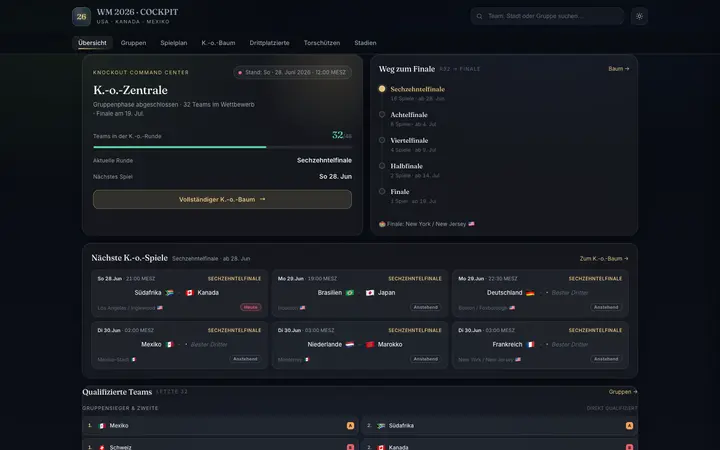Select the Sechzehntelfinale stage marker
Screen dimensions: 720x450
[x=382, y=89]
